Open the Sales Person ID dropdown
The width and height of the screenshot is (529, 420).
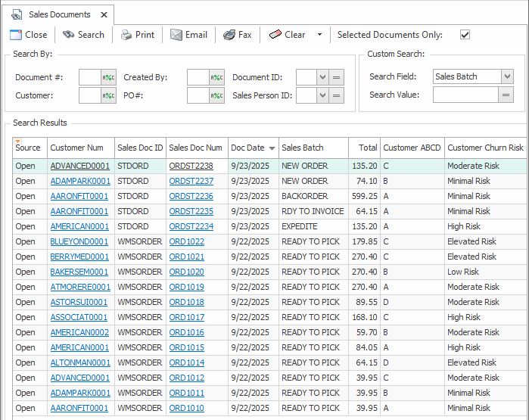322,95
